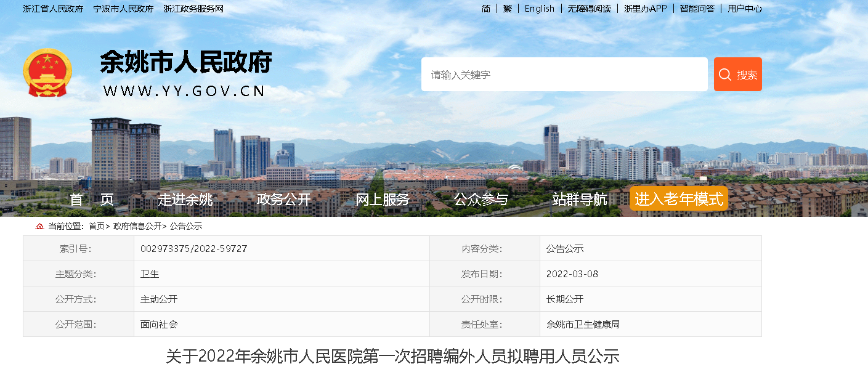Click the publish date 2022-03-08

pyautogui.click(x=572, y=274)
